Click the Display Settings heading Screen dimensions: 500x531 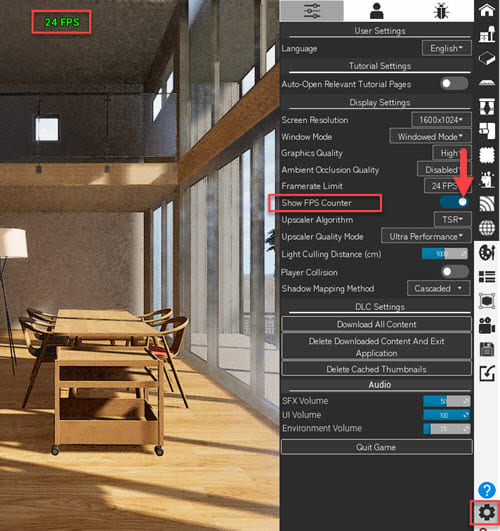click(x=380, y=102)
